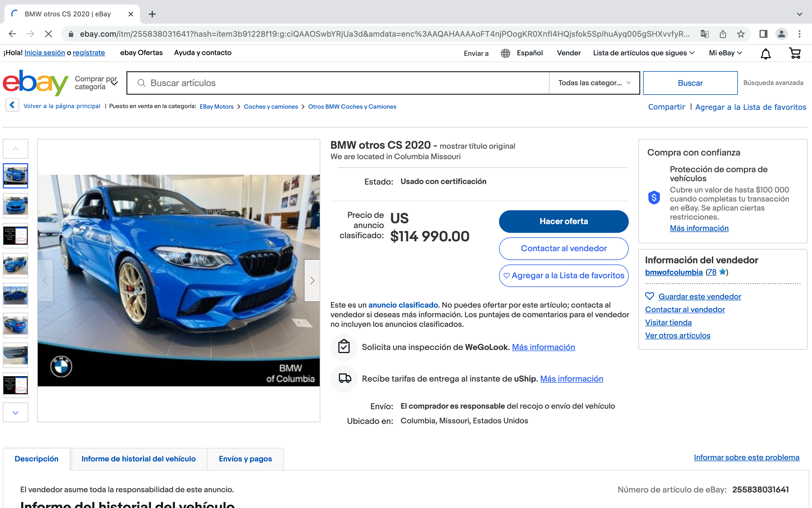Open Búsqueda avanzada link
The height and width of the screenshot is (508, 812).
pos(773,83)
